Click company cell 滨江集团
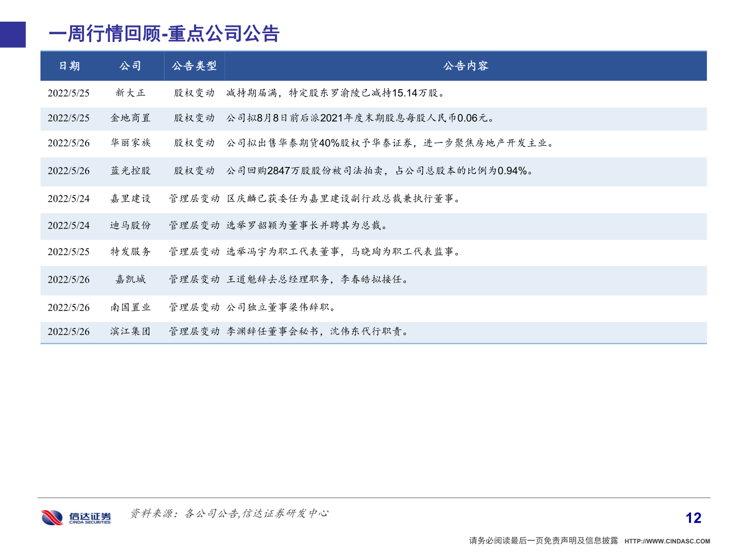 pyautogui.click(x=131, y=331)
